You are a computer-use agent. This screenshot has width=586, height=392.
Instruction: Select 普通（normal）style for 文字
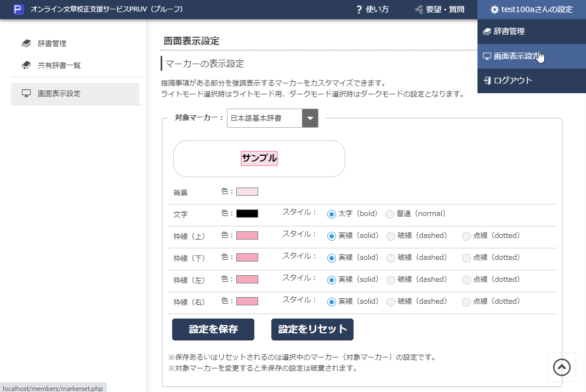pyautogui.click(x=390, y=214)
